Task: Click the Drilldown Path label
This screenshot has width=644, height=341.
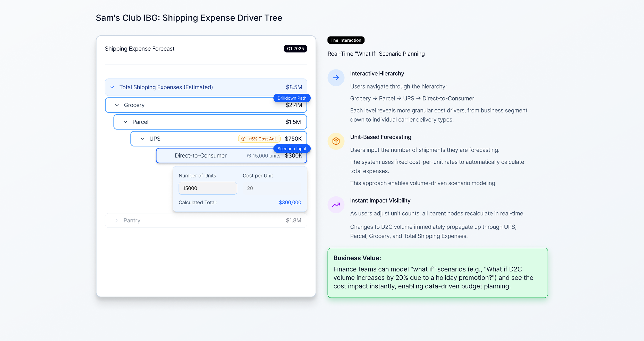Action: [x=292, y=98]
